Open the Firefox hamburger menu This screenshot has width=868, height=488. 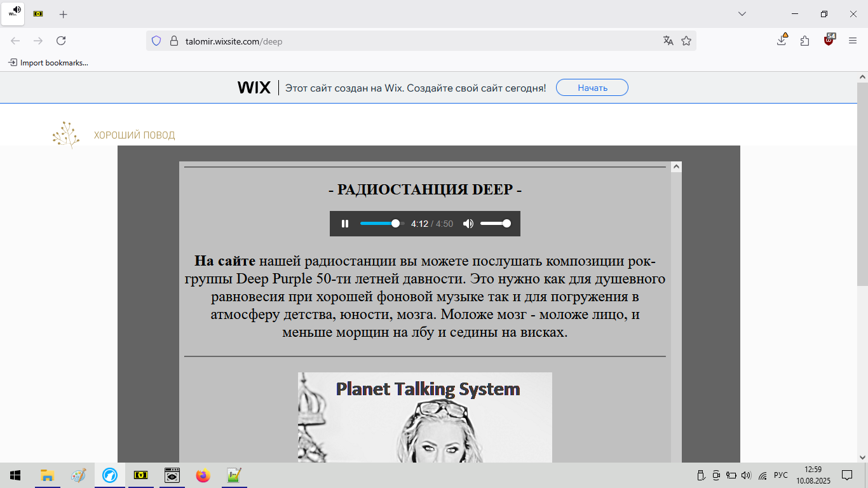[853, 41]
